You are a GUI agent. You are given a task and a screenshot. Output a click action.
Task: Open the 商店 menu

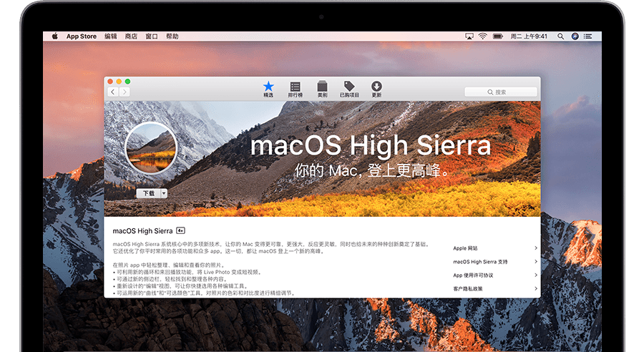(131, 36)
